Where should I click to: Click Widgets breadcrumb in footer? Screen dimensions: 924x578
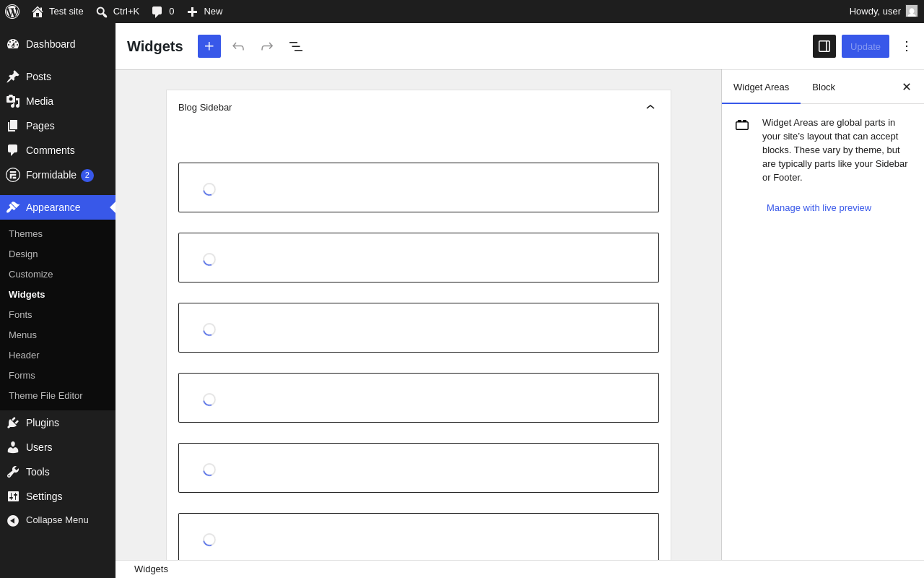coord(151,569)
